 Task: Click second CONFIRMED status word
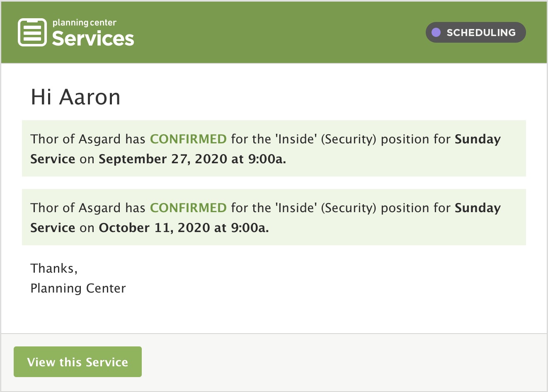coord(188,208)
